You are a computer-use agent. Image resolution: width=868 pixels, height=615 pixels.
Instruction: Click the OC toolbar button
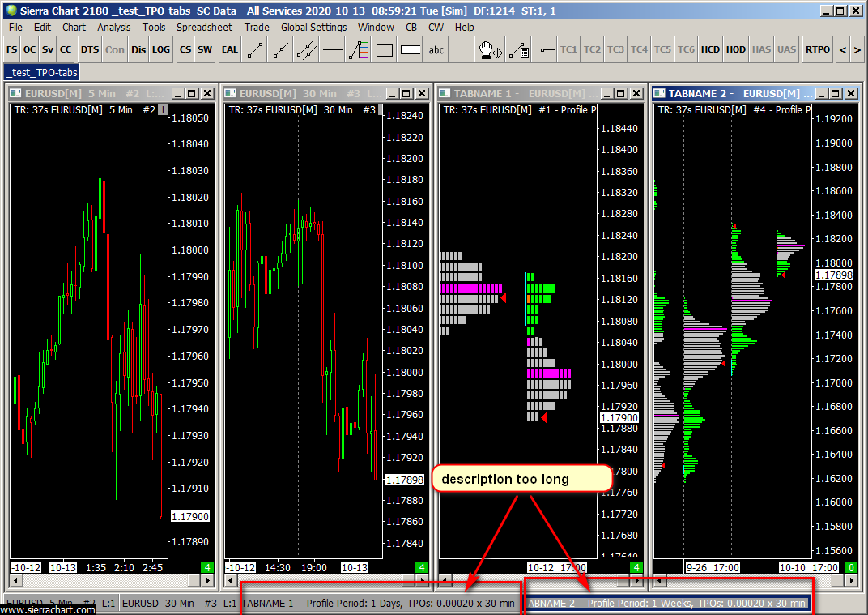pyautogui.click(x=29, y=49)
